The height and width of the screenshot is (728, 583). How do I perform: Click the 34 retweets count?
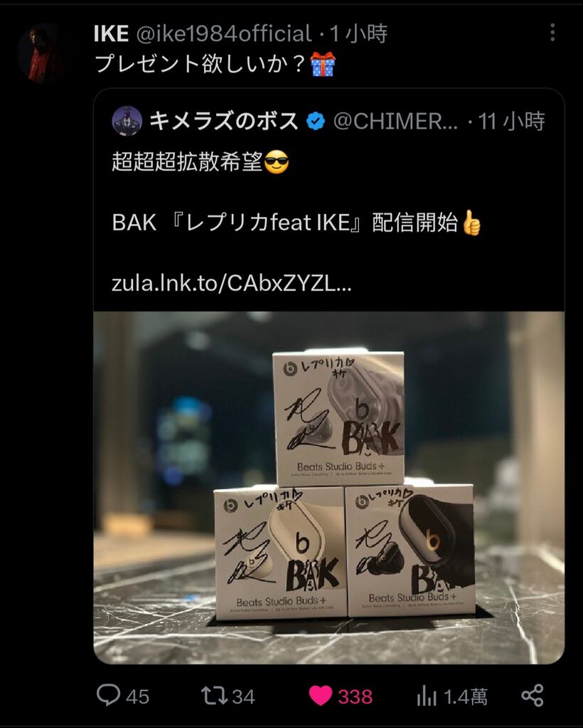[x=243, y=697]
